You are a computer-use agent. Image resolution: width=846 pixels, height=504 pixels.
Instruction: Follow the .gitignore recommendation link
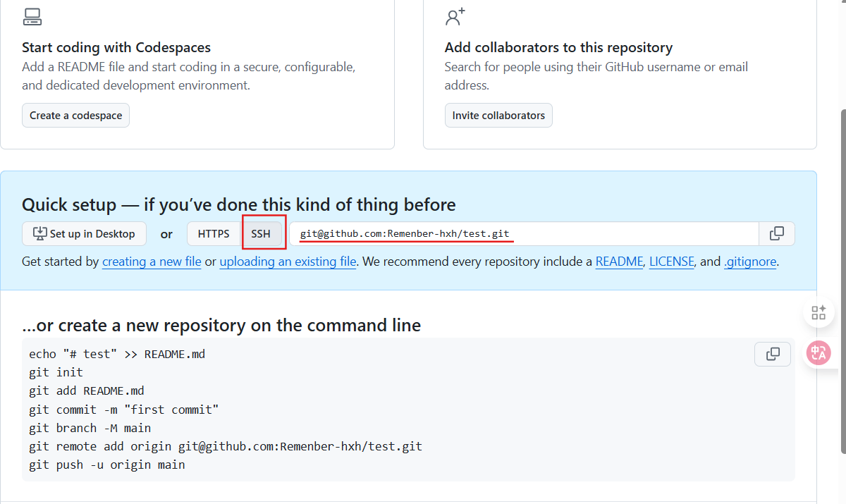click(x=750, y=261)
